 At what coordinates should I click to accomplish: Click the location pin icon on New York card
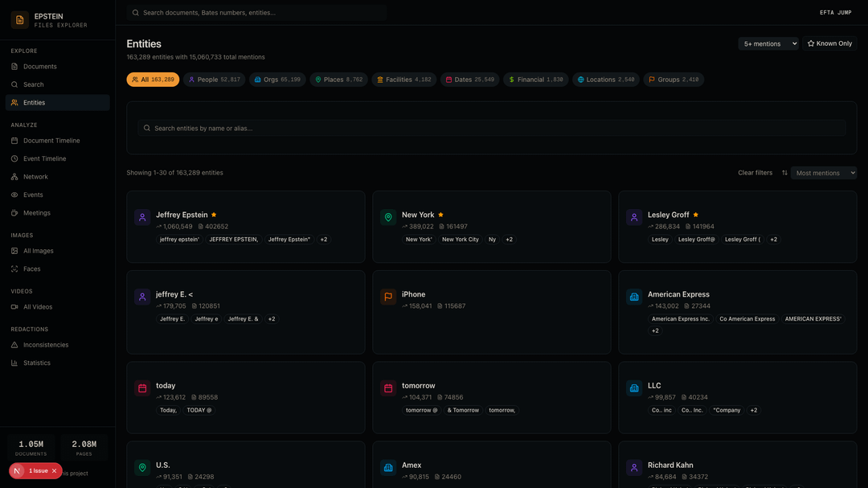pos(388,217)
